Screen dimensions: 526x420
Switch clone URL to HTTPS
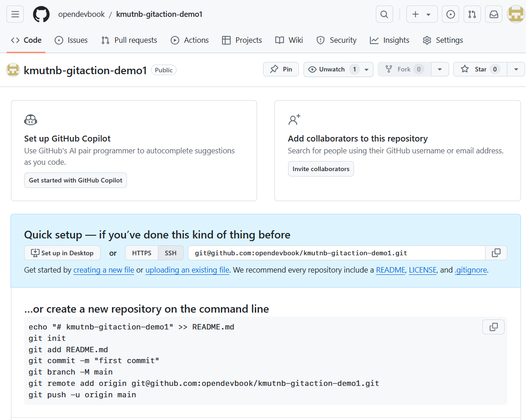142,253
